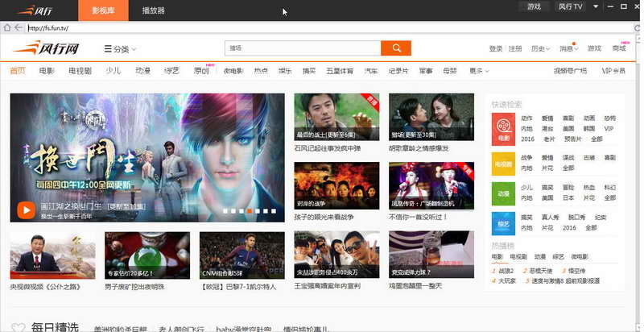Open the 分类 category menu with hamburger icon

[x=120, y=49]
